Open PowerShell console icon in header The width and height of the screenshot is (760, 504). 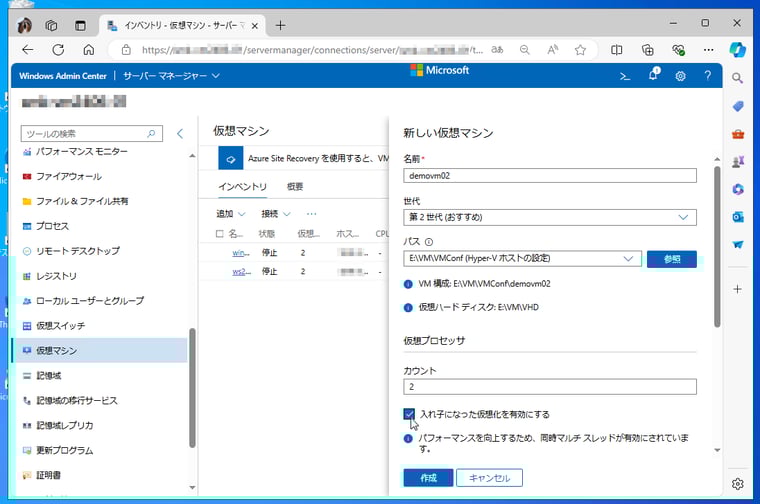coord(625,76)
